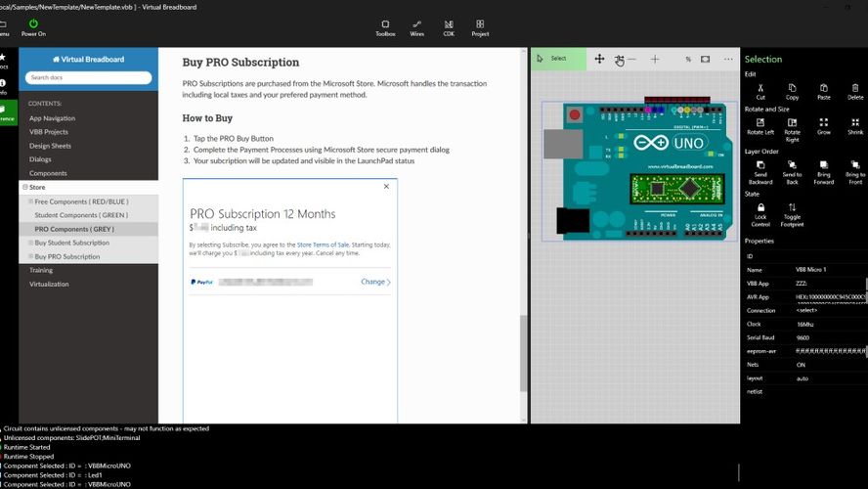Close the PRO Subscription dialog image
This screenshot has width=868, height=489.
[x=386, y=187]
